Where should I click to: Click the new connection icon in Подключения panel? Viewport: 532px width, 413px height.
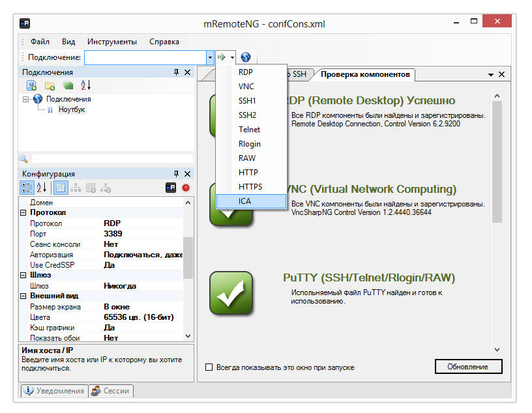click(x=31, y=85)
